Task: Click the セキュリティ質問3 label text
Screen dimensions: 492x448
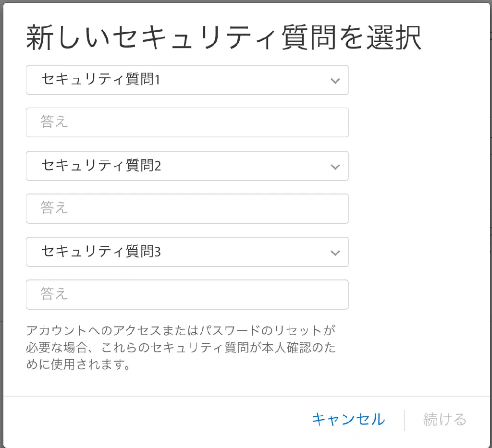Action: 101,252
